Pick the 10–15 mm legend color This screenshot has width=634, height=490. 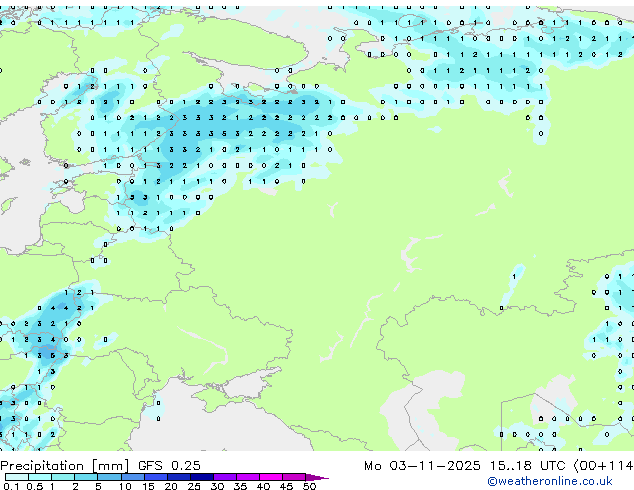click(x=132, y=477)
